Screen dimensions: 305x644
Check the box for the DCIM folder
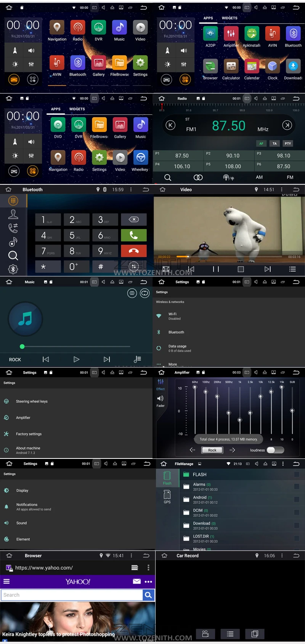coord(297,512)
